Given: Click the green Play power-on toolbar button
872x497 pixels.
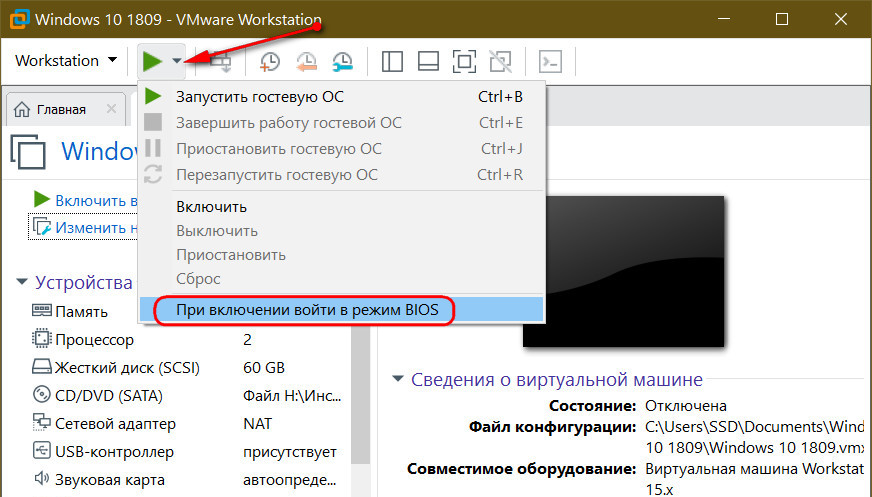Looking at the screenshot, I should [x=152, y=61].
